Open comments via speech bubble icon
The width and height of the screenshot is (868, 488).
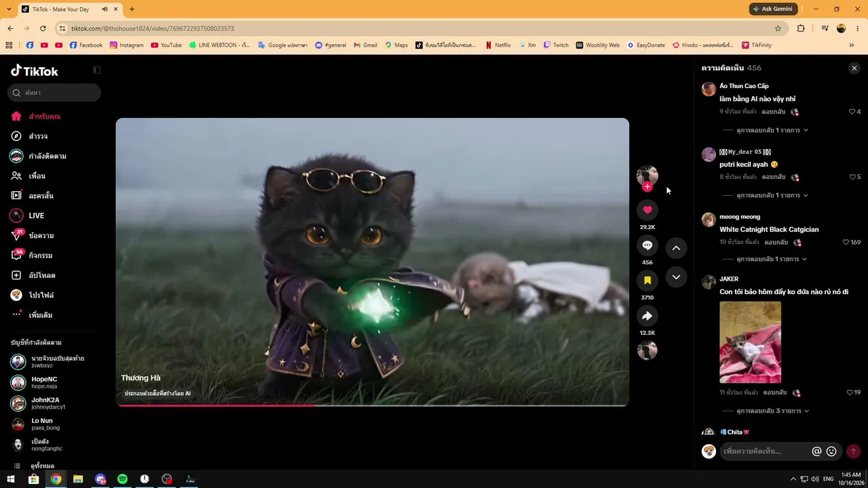tap(647, 245)
